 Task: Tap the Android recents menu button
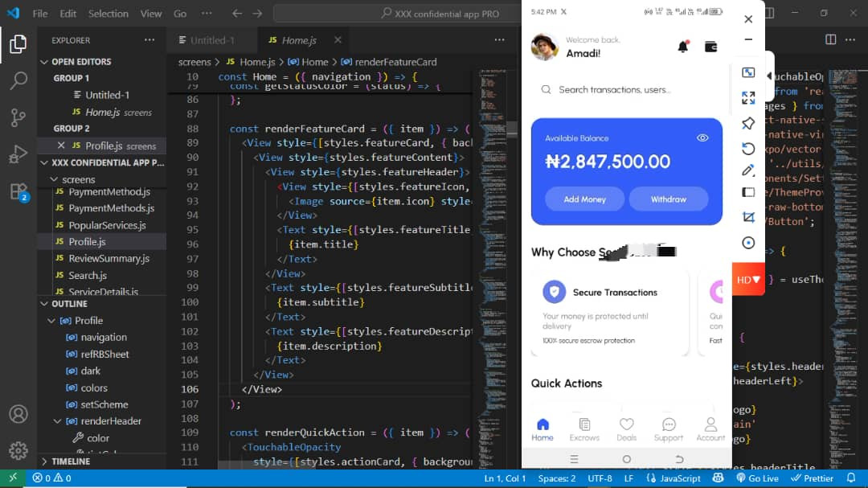574,459
